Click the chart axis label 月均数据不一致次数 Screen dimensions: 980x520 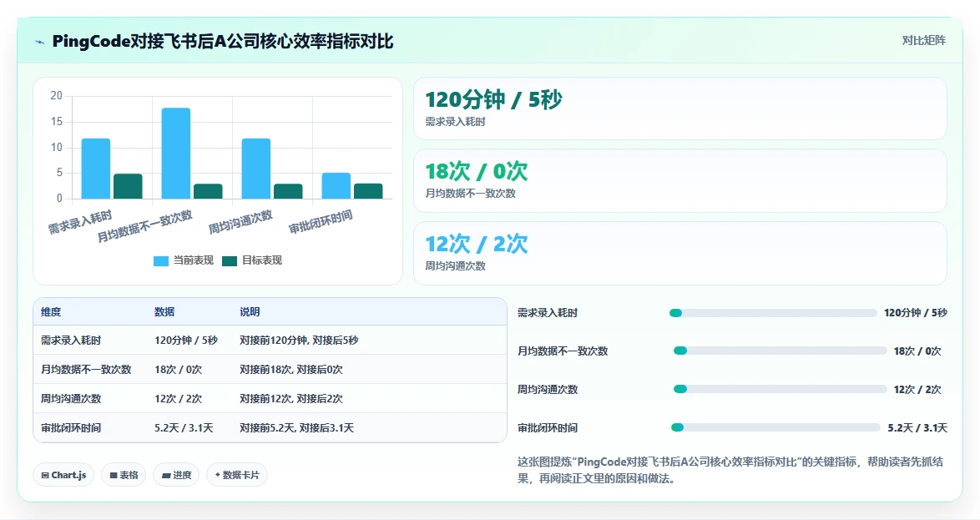click(x=145, y=227)
